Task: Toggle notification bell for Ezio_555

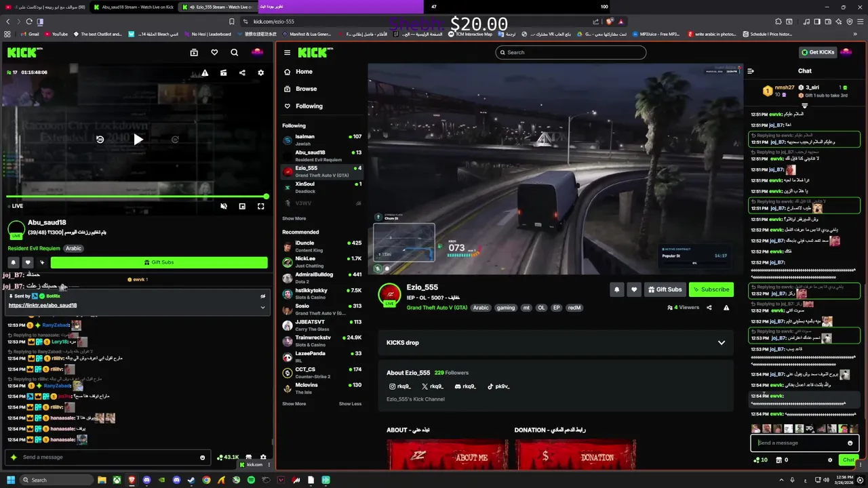Action: (616, 290)
